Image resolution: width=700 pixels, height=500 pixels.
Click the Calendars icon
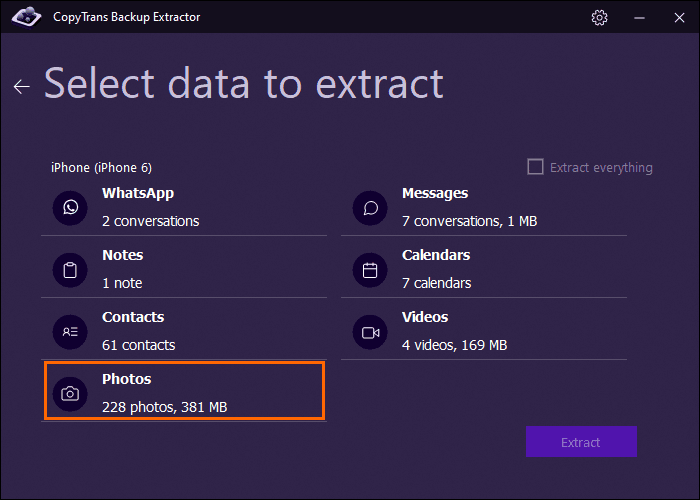click(x=370, y=269)
